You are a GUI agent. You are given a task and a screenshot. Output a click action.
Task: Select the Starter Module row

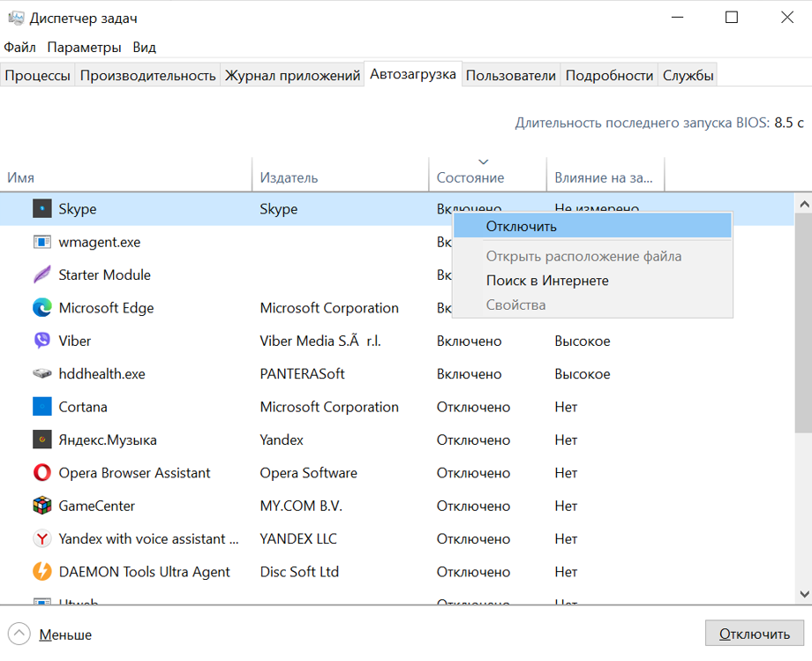coord(396,274)
